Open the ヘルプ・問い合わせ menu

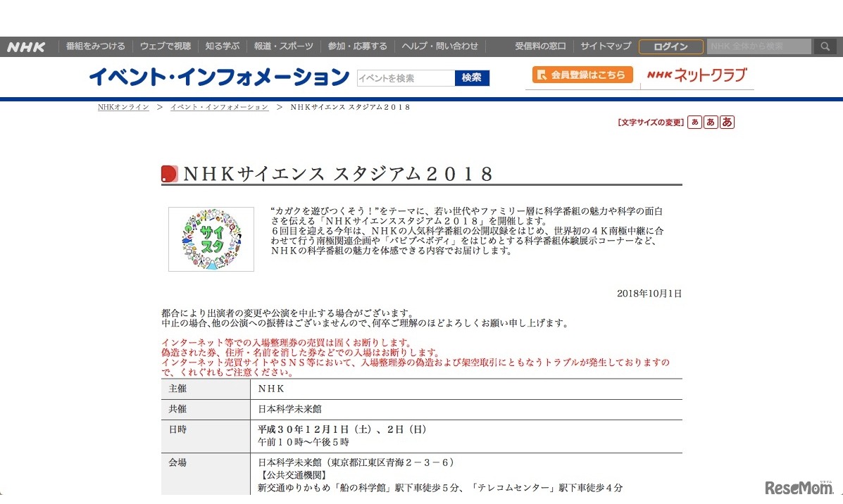439,46
